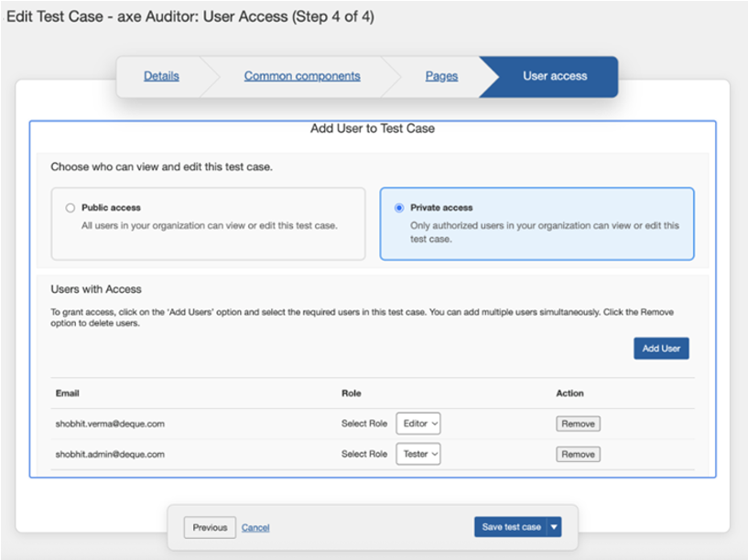Click the shobhit.verma@deque.com email cell
This screenshot has height=560, width=748.
pos(110,424)
